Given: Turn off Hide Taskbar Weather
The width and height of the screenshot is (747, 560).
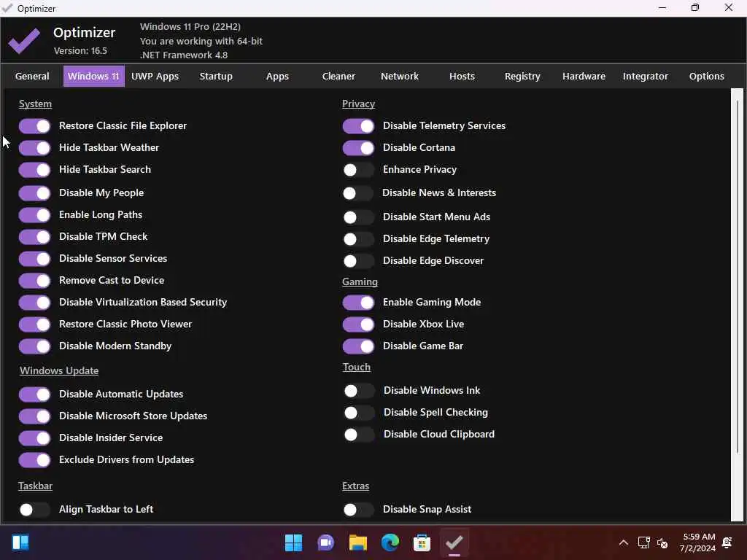Looking at the screenshot, I should click(x=34, y=148).
